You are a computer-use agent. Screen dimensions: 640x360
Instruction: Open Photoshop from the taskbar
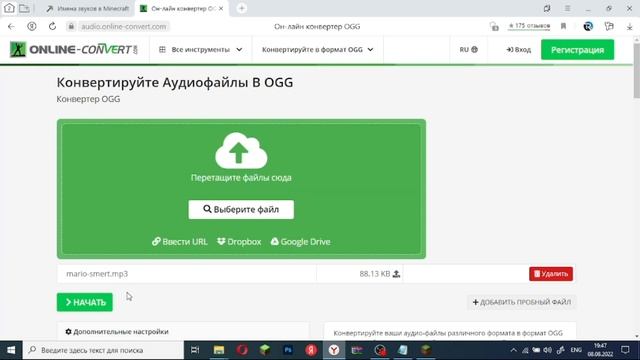288,350
